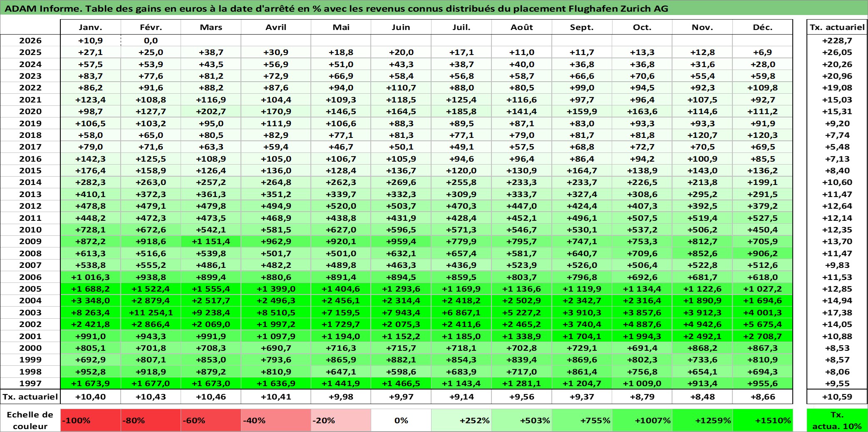Select the cell +728,1 in 2010
868x432 pixels.
(x=90, y=230)
